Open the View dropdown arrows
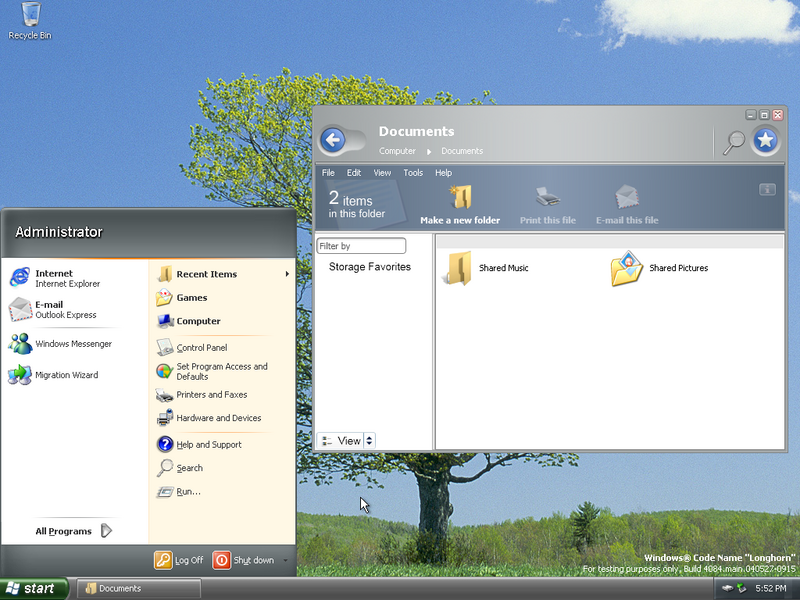Screen dimensions: 800x600 369,441
